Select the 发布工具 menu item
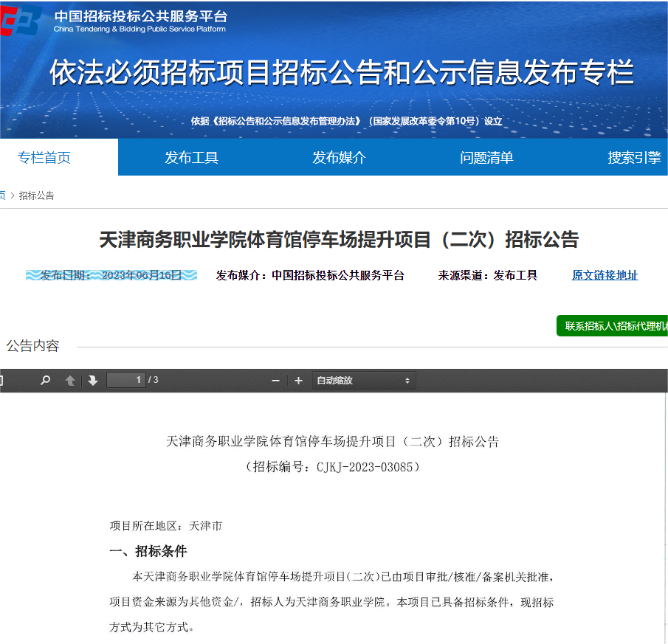 pos(191,157)
